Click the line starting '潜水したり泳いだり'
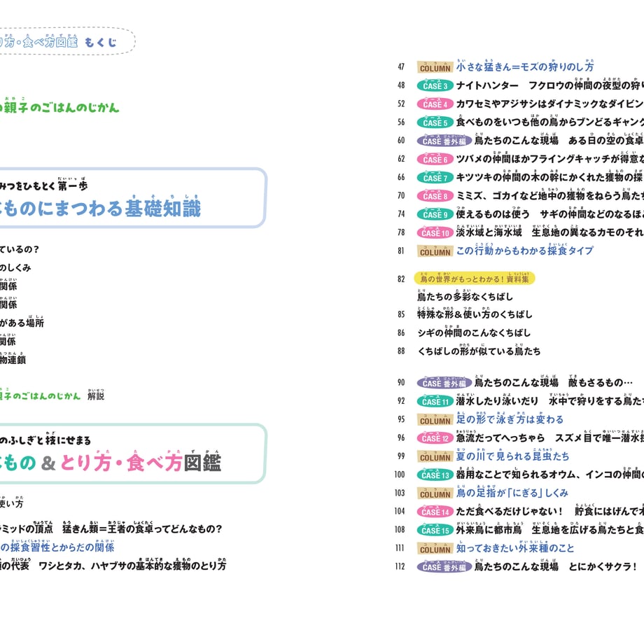Screen dimensions: 644x644 pyautogui.click(x=550, y=401)
